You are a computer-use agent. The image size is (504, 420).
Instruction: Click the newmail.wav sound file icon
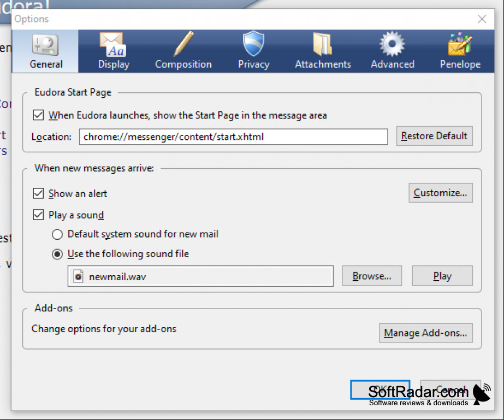(x=79, y=276)
